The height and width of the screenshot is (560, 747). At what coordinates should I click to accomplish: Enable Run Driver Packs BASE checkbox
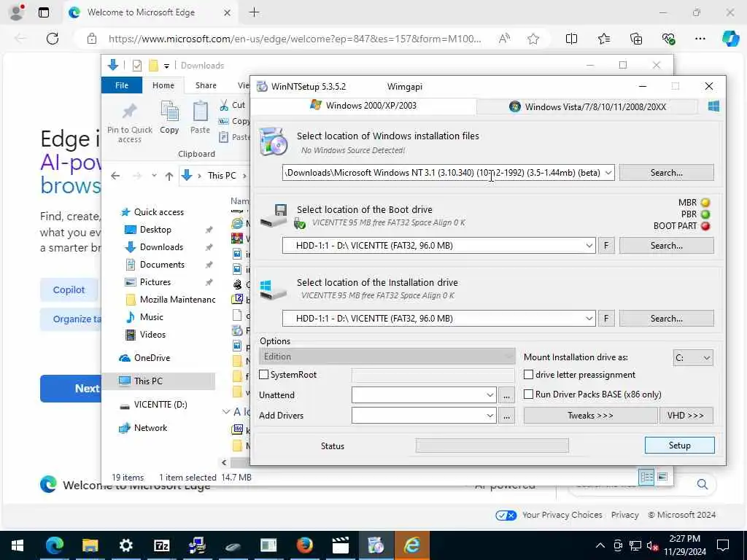[528, 394]
